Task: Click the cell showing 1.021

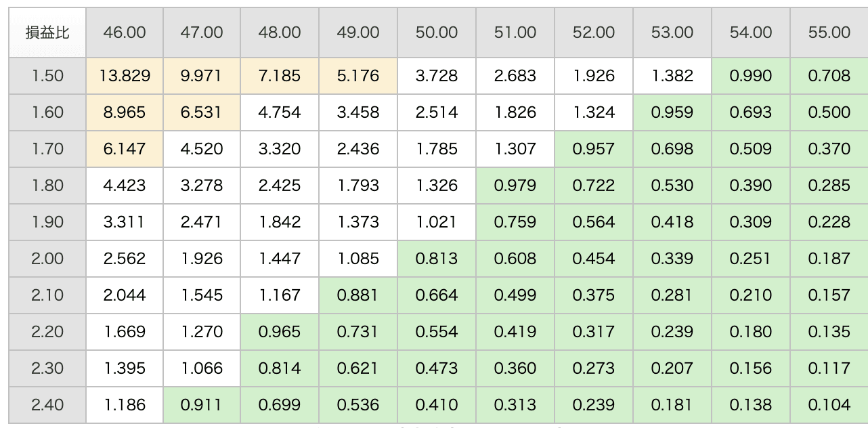Action: (437, 222)
